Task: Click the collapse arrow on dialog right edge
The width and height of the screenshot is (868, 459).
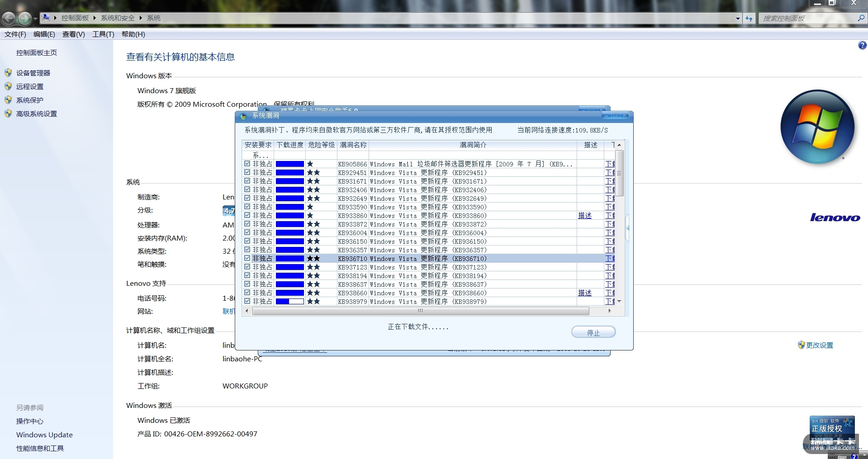Action: tap(628, 228)
